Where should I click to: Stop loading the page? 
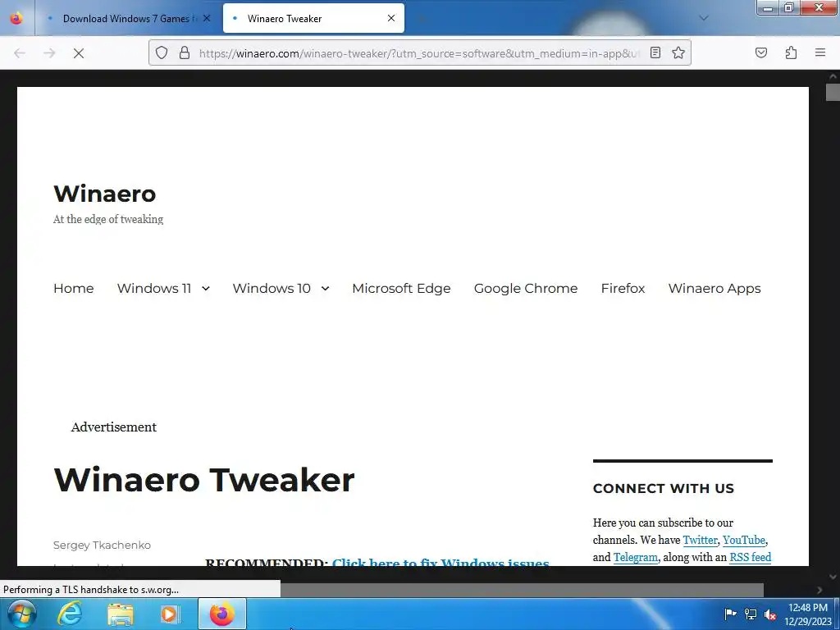(x=79, y=53)
